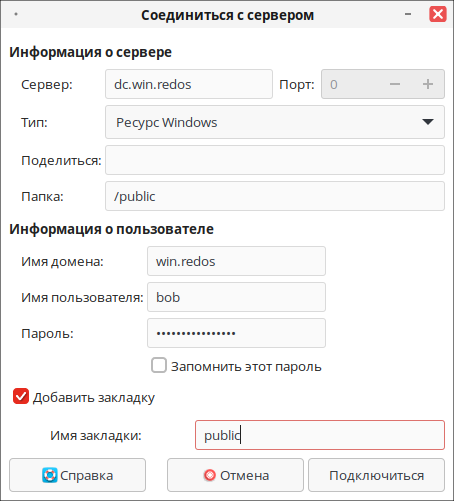Open the Тип dropdown arrow
This screenshot has width=454, height=501.
click(x=428, y=122)
